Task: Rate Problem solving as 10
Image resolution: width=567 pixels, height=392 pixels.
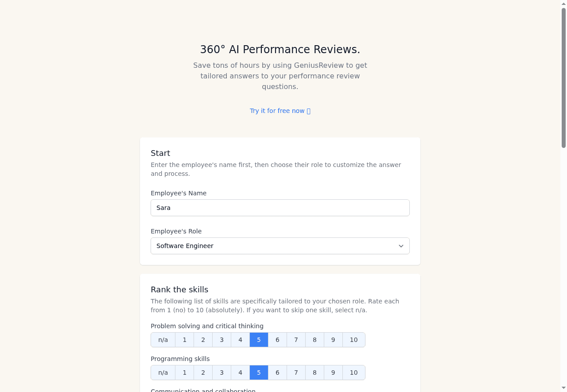Action: point(353,340)
